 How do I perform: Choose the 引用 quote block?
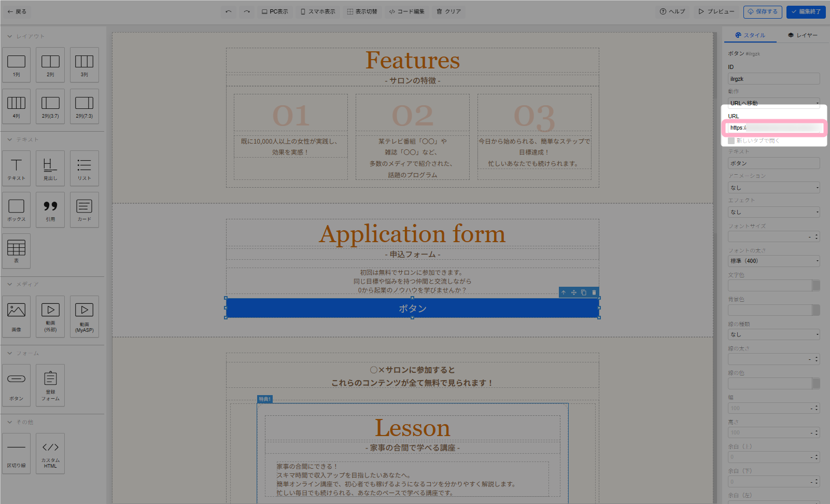(x=50, y=209)
